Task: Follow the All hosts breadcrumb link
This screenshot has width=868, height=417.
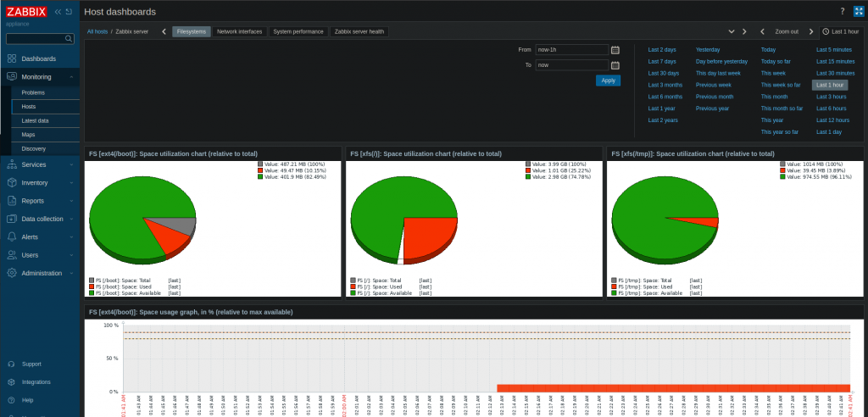Action: (97, 31)
